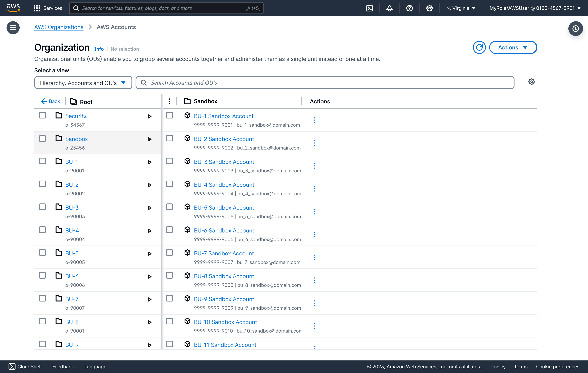Toggle the hamburger side navigation menu
Image resolution: width=588 pixels, height=373 pixels.
[x=13, y=28]
